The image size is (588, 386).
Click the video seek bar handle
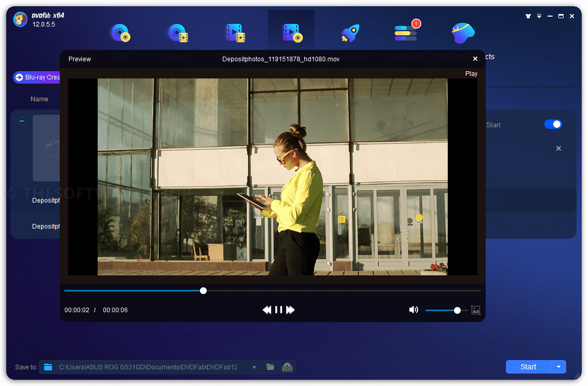[x=203, y=291]
